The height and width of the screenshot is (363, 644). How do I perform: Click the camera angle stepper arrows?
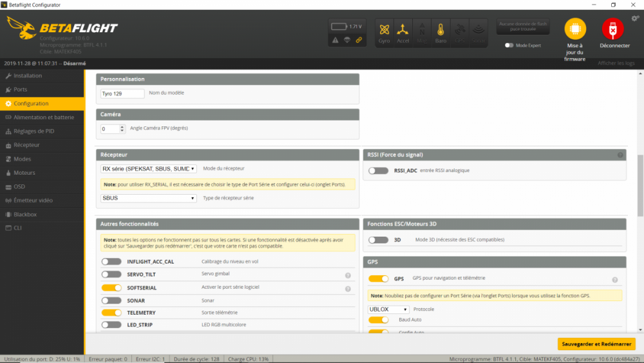(x=122, y=129)
